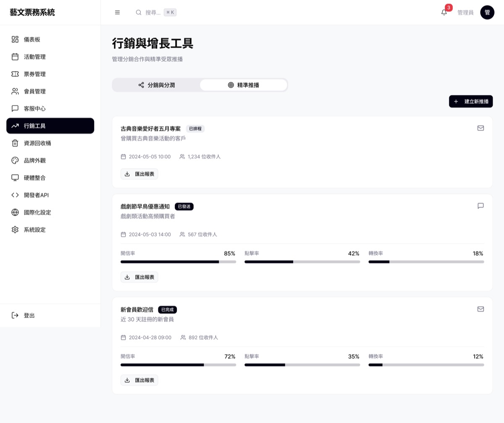Click mail icon on 新會員歡迎信 card
This screenshot has width=504, height=423.
[481, 309]
